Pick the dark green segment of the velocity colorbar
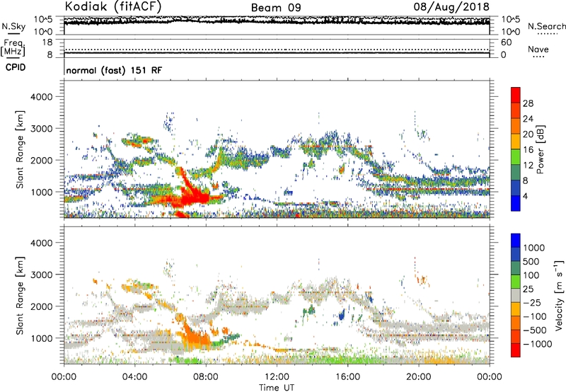This screenshot has height=392, width=566. coord(516,268)
